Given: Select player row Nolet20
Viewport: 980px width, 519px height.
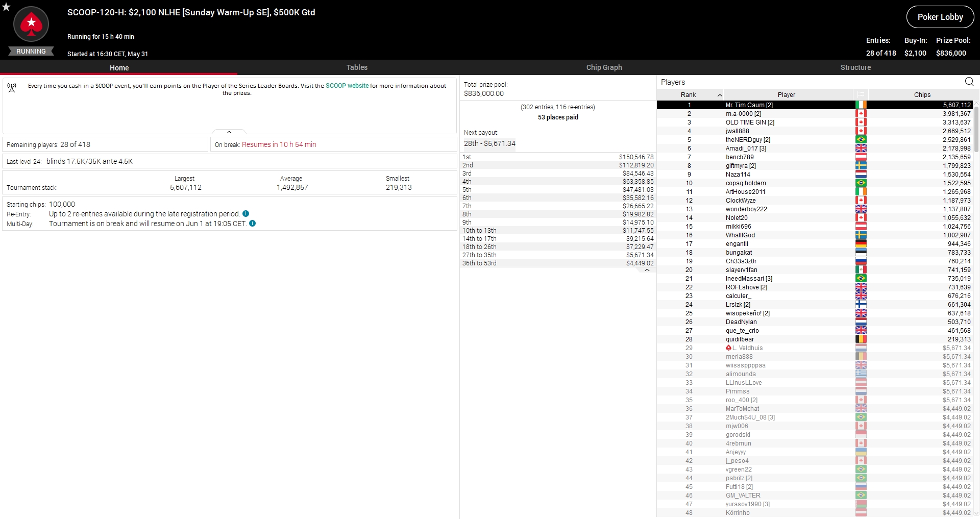Looking at the screenshot, I should (815, 218).
